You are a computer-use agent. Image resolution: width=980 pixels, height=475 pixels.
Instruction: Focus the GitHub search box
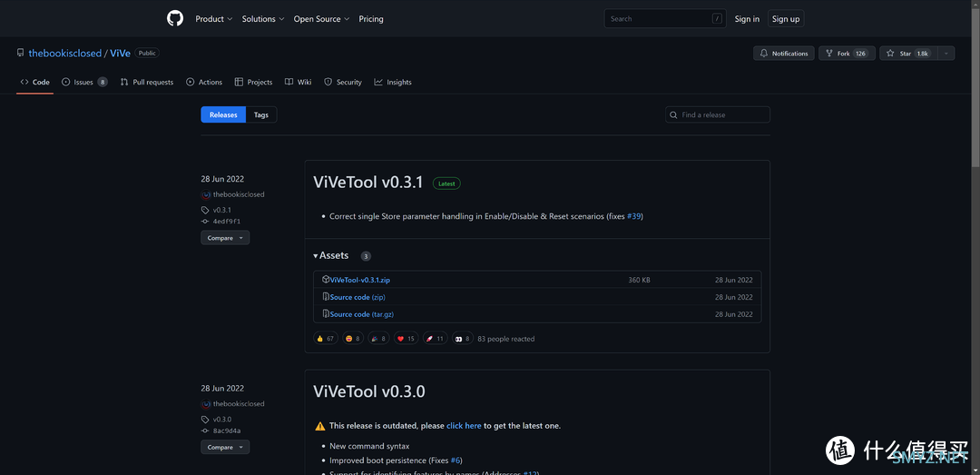click(x=664, y=19)
